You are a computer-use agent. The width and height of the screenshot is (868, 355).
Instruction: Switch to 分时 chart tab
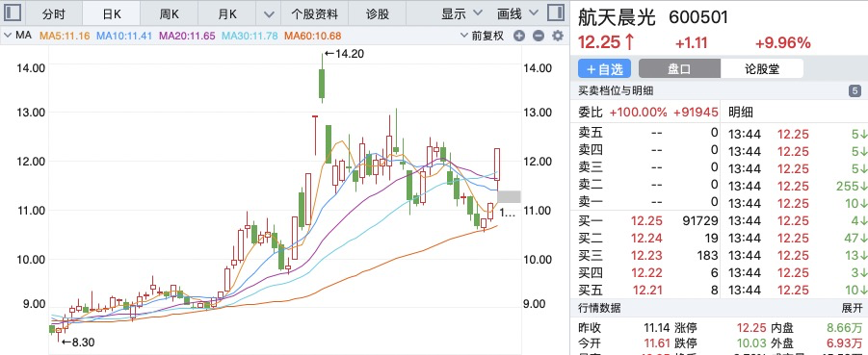point(53,13)
